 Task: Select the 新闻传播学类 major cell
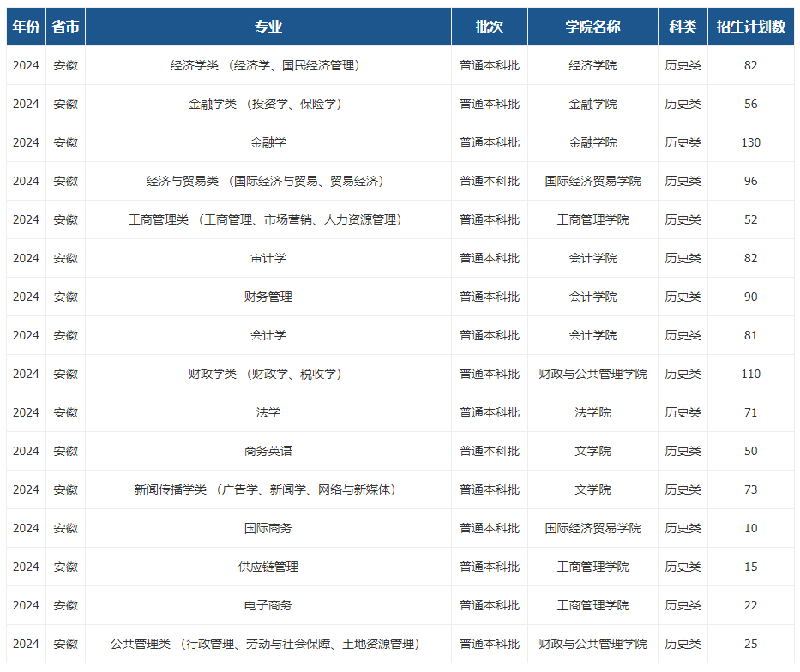268,490
